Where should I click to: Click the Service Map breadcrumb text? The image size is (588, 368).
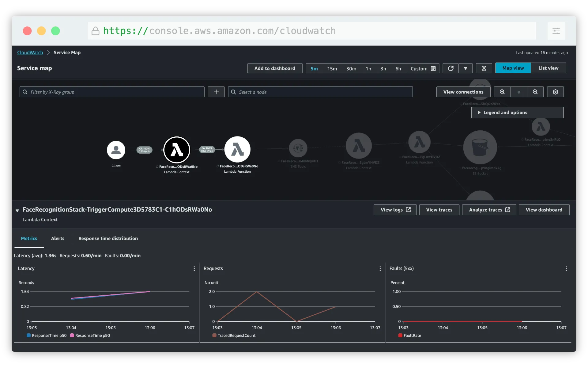coord(67,53)
